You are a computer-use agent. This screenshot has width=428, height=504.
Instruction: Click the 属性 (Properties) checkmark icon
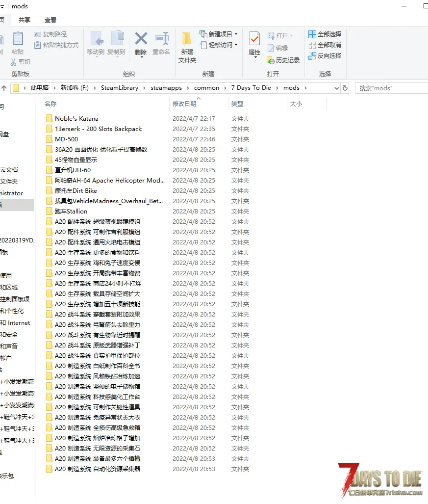pos(254,39)
